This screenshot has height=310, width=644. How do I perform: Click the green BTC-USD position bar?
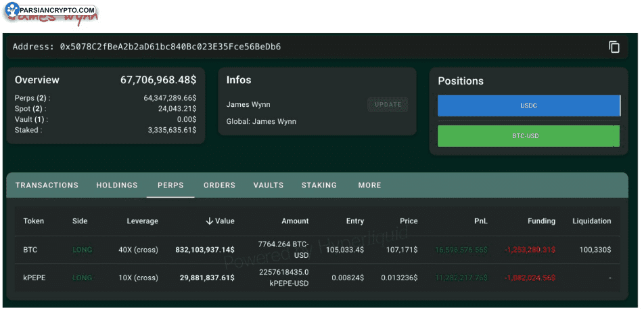click(x=528, y=136)
